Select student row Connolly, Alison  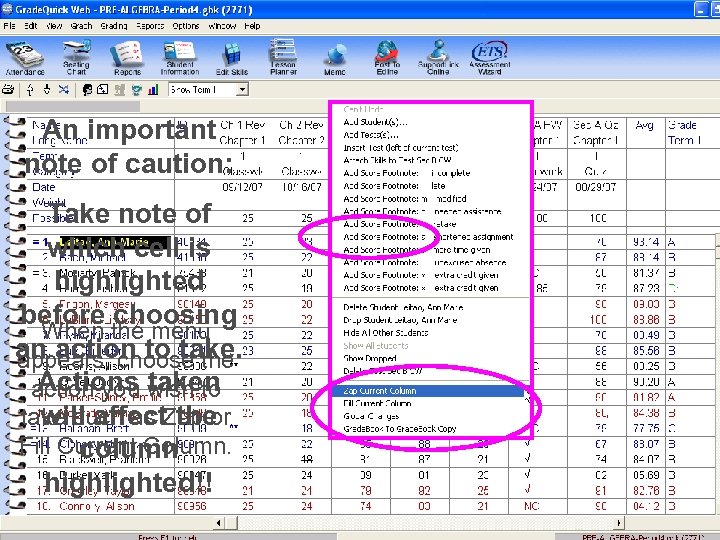point(97,506)
